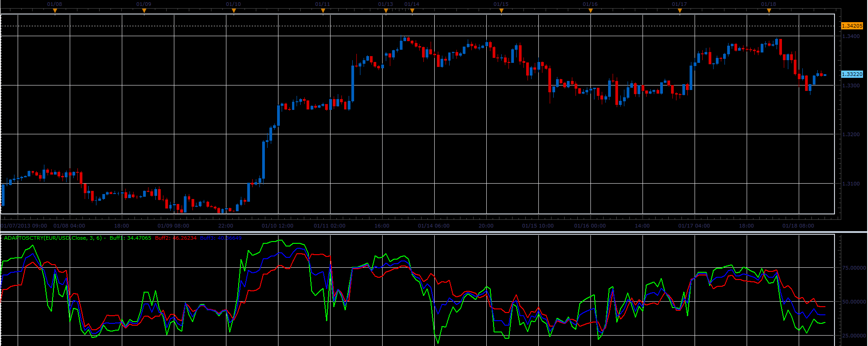Image resolution: width=868 pixels, height=346 pixels.
Task: Click the 50.00000 oscillator axis value
Action: (x=854, y=302)
